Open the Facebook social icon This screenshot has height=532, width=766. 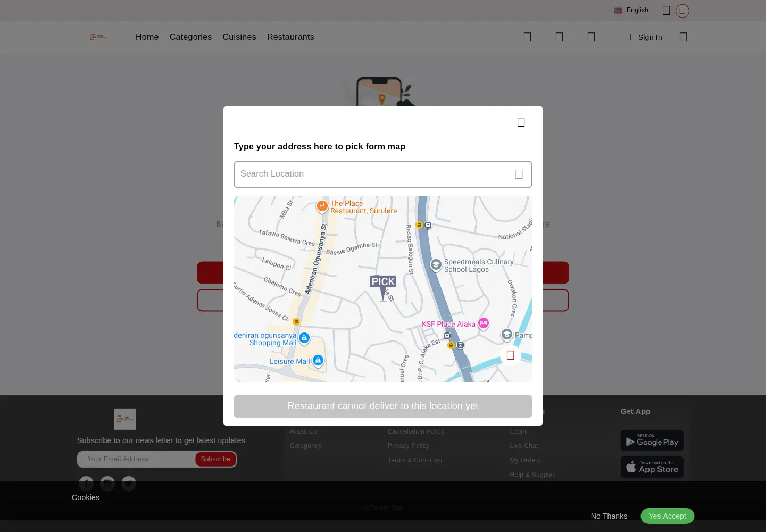click(86, 484)
